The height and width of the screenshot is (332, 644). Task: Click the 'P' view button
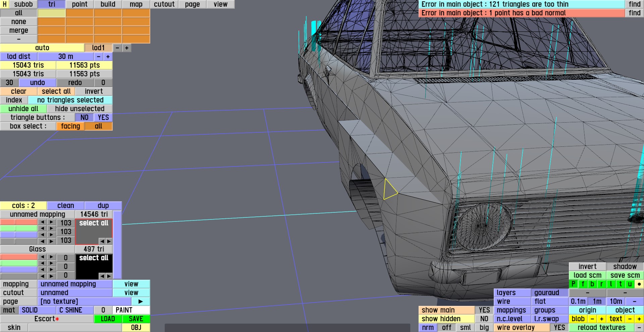[x=574, y=284]
